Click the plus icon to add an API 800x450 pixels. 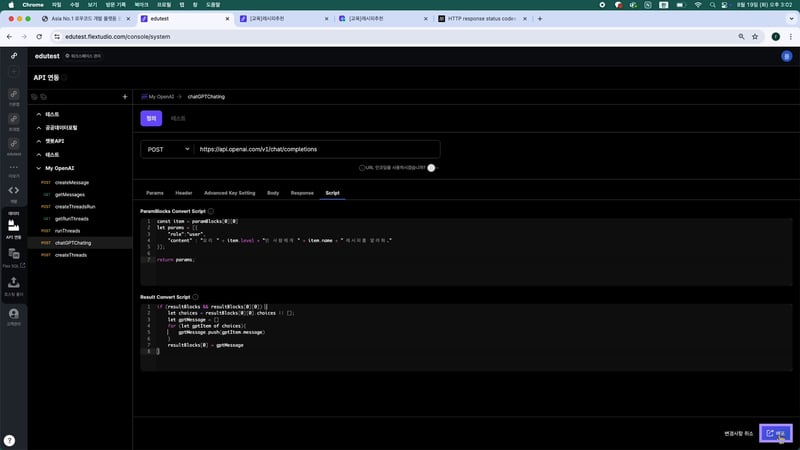point(124,97)
